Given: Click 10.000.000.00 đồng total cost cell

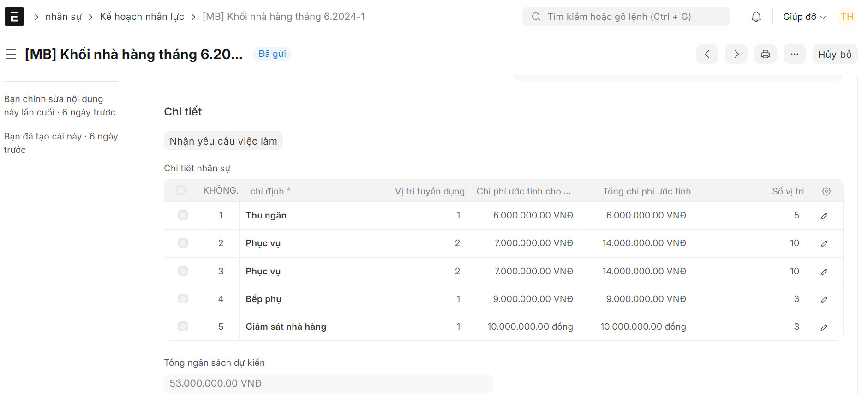Looking at the screenshot, I should (x=635, y=327).
